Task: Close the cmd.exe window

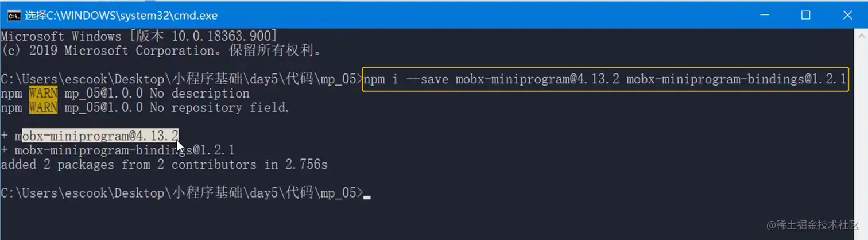Action: pyautogui.click(x=848, y=16)
